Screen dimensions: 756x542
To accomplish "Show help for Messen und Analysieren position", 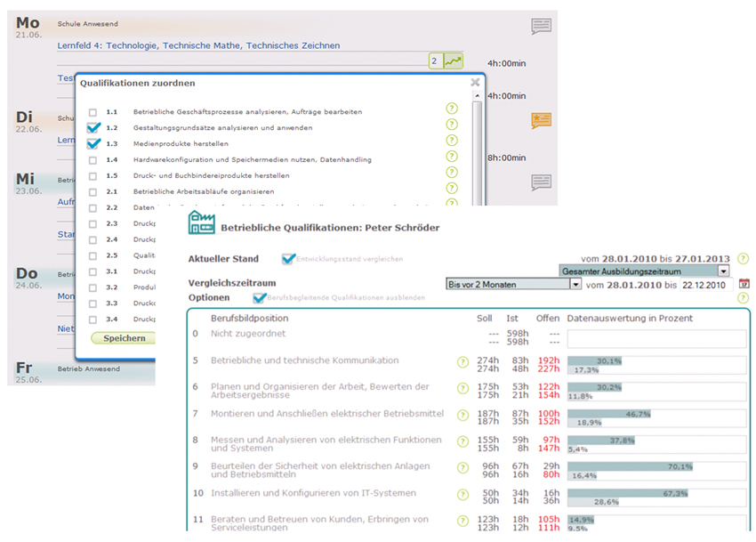I will coord(462,441).
